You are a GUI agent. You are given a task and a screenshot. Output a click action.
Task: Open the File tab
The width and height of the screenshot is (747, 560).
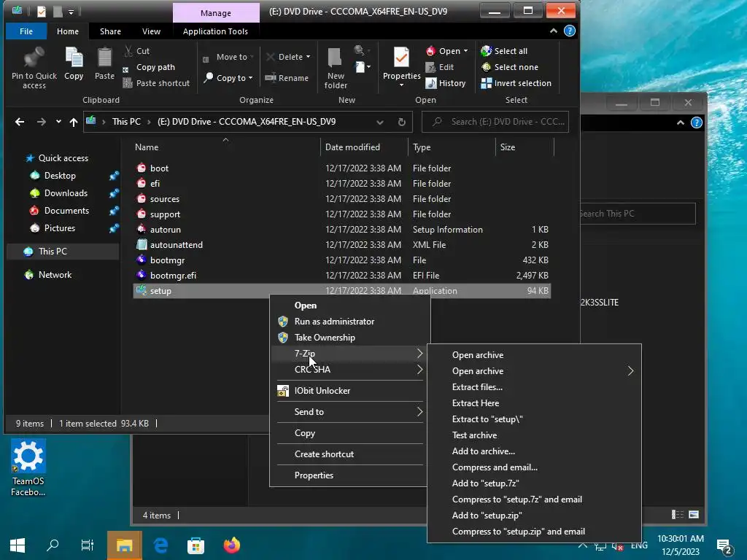pyautogui.click(x=26, y=31)
